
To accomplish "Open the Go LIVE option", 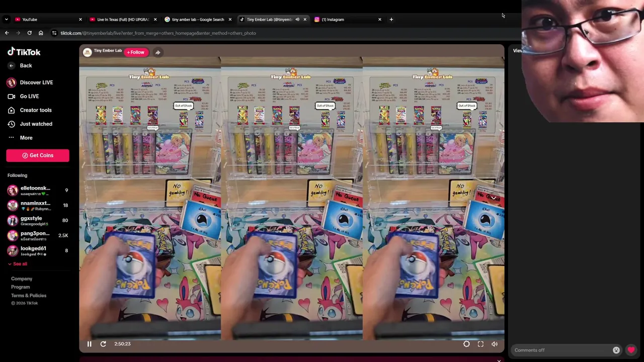I will tap(23, 96).
